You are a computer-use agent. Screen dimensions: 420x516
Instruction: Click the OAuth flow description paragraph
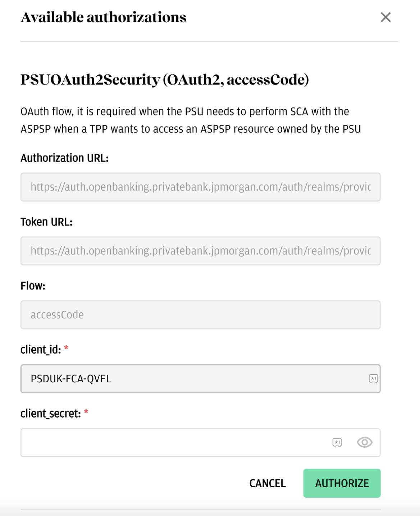(x=191, y=120)
